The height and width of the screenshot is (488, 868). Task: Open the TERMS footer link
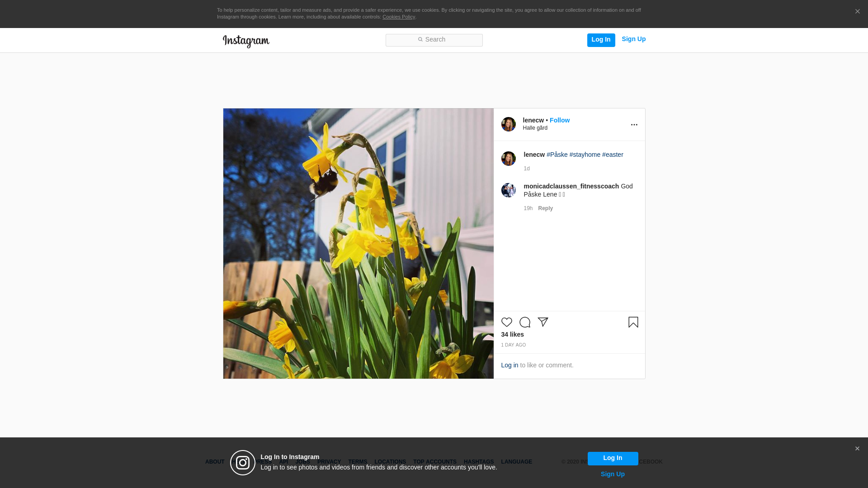point(357,462)
